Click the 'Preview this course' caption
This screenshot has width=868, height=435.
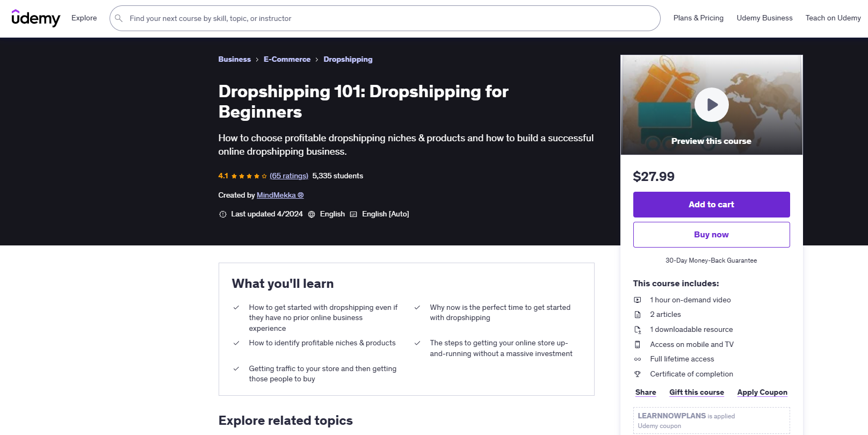(711, 141)
